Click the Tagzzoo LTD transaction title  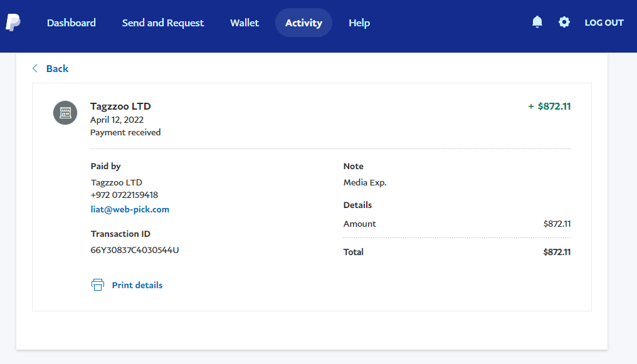pos(120,107)
